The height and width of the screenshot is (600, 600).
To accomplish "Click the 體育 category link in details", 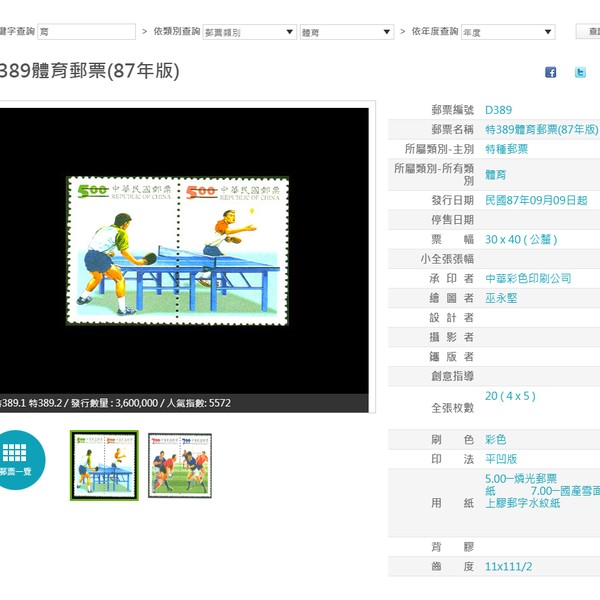I will [496, 175].
